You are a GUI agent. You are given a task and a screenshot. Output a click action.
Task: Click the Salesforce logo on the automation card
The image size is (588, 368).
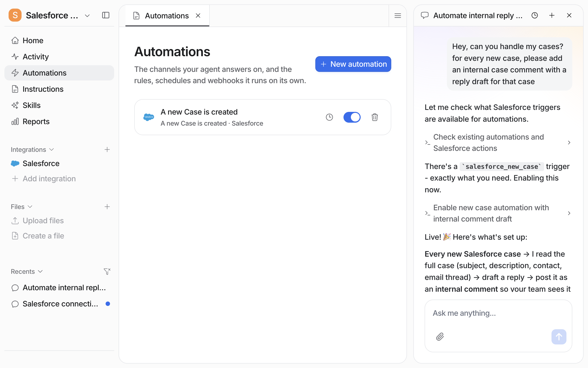coord(149,117)
